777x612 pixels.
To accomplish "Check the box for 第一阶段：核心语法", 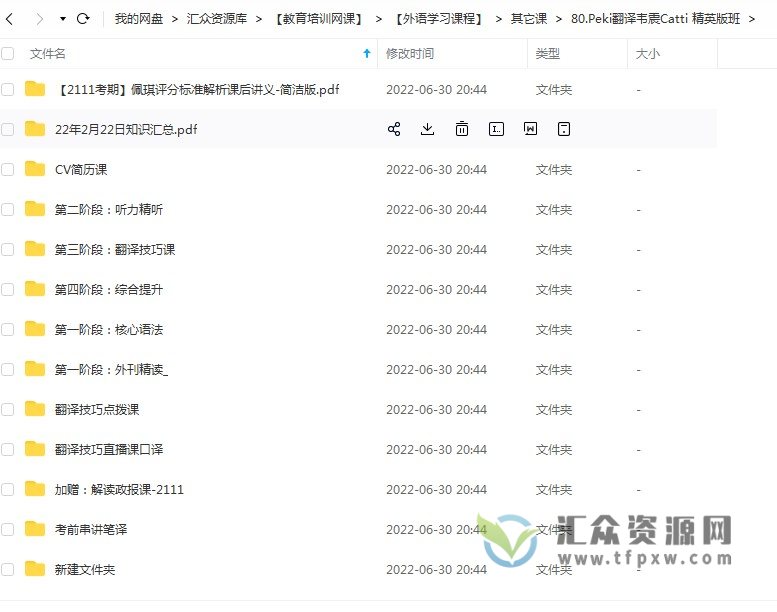I will (x=7, y=330).
